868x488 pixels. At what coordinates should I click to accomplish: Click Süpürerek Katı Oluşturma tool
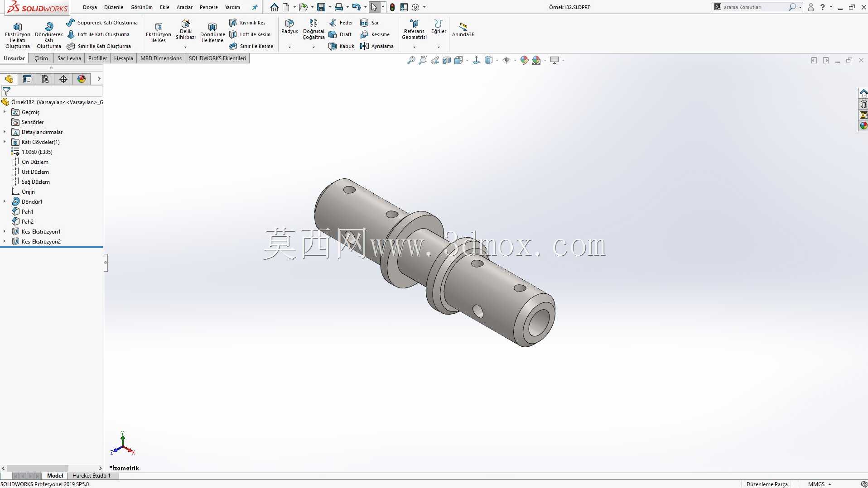click(x=102, y=23)
